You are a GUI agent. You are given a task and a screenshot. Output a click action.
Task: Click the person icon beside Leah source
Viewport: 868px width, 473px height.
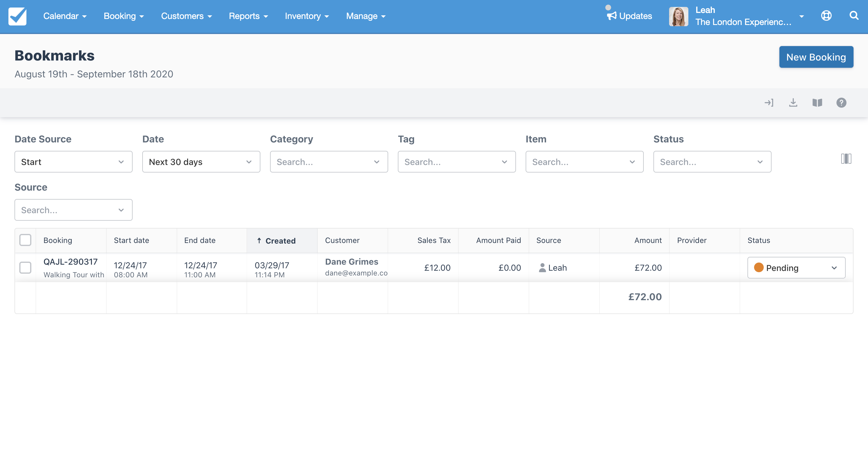tap(542, 268)
